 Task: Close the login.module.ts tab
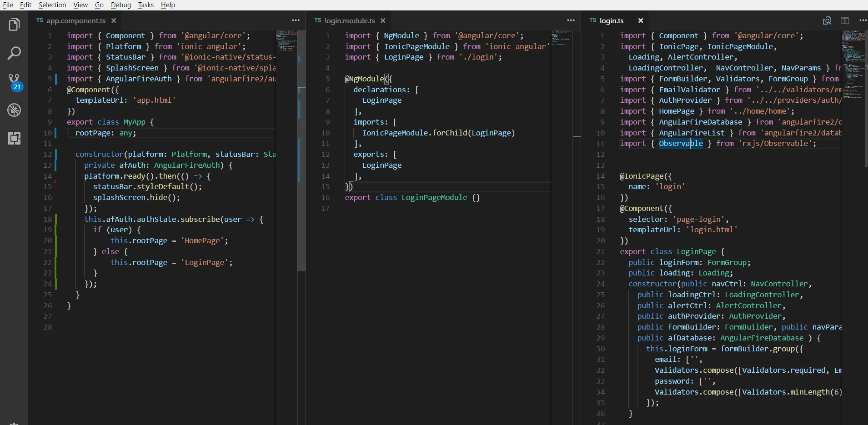coord(383,20)
